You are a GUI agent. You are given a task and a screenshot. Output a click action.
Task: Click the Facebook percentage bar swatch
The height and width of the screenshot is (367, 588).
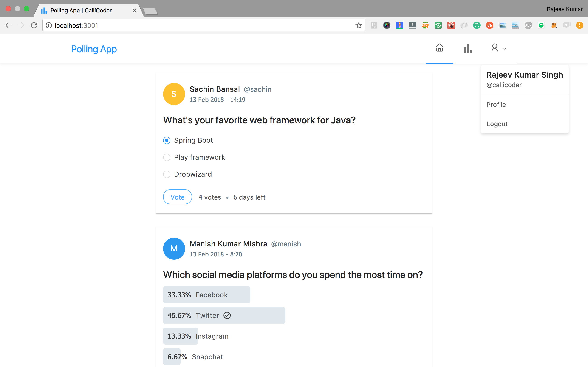(206, 295)
